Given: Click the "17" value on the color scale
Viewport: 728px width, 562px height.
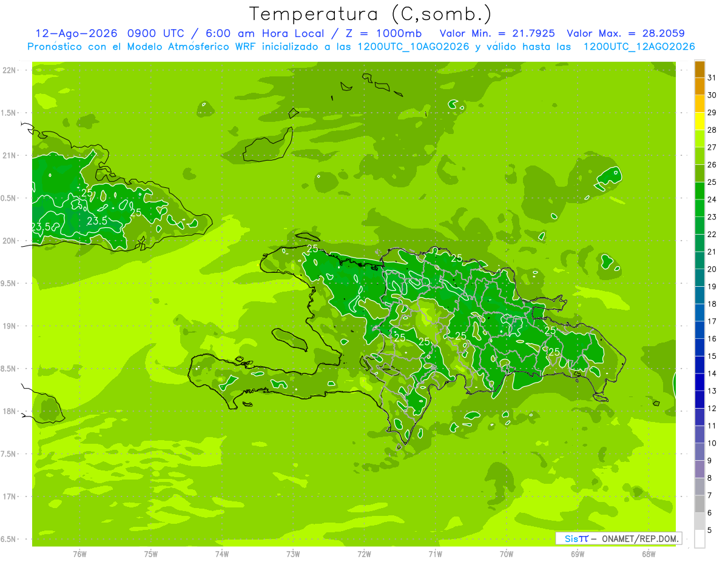Looking at the screenshot, I should tap(712, 321).
